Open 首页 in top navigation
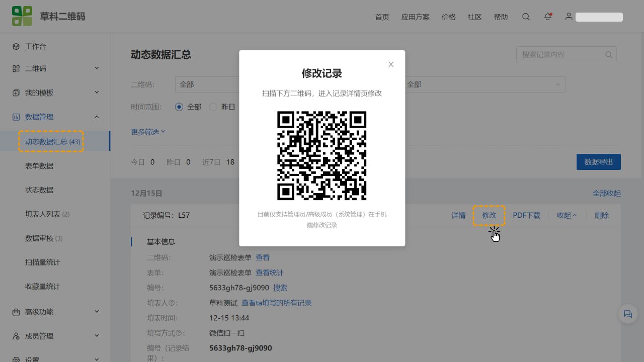 [382, 17]
